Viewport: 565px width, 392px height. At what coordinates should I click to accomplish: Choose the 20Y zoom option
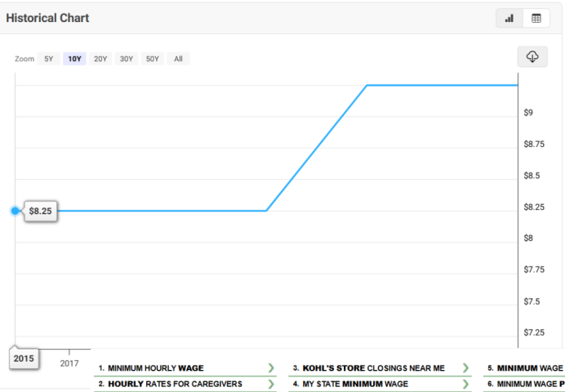pos(100,59)
